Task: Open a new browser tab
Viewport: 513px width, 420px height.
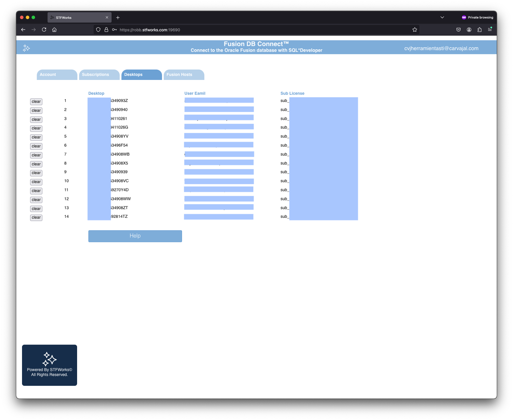Action: (118, 17)
